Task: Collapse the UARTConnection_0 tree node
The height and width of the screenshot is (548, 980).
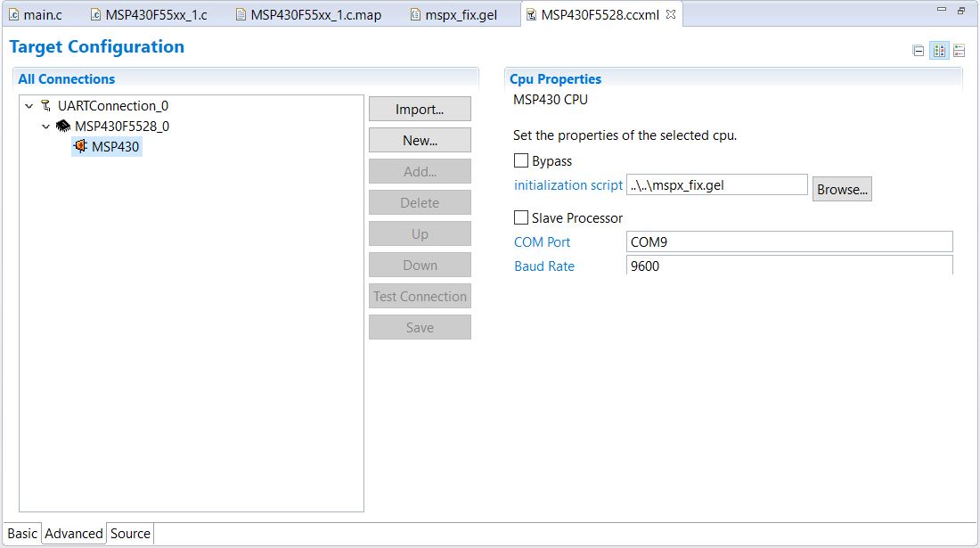Action: 29,106
